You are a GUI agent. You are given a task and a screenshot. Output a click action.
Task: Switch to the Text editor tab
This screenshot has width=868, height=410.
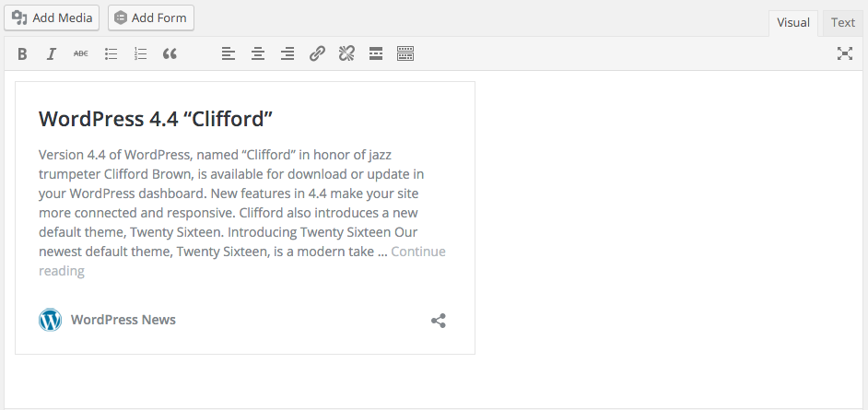coord(842,23)
